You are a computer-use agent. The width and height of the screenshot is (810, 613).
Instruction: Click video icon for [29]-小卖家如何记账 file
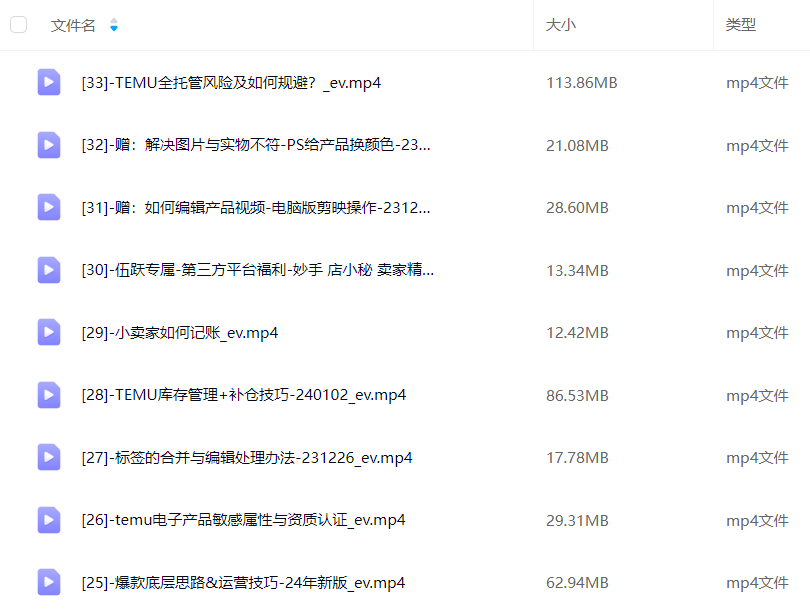click(49, 332)
